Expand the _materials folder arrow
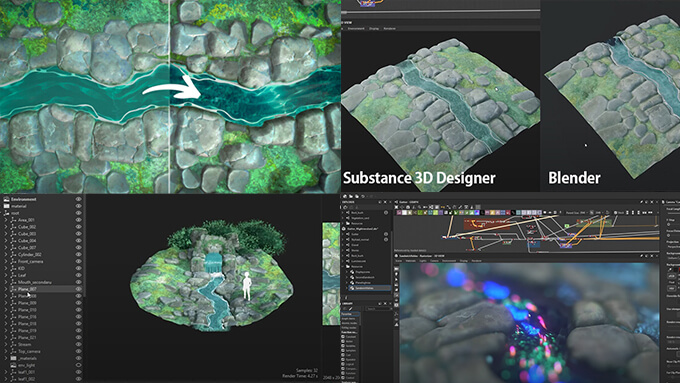Image resolution: width=680 pixels, height=383 pixels. tap(6, 358)
